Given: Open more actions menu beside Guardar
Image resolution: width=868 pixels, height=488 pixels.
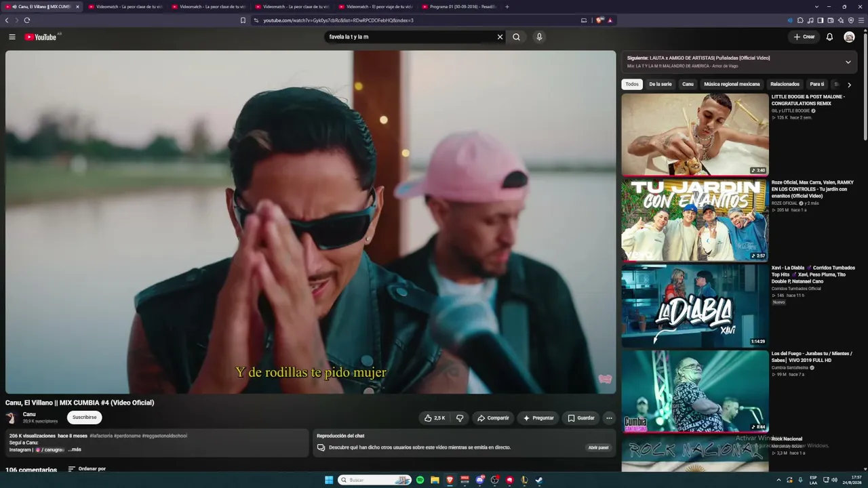Looking at the screenshot, I should pos(609,418).
